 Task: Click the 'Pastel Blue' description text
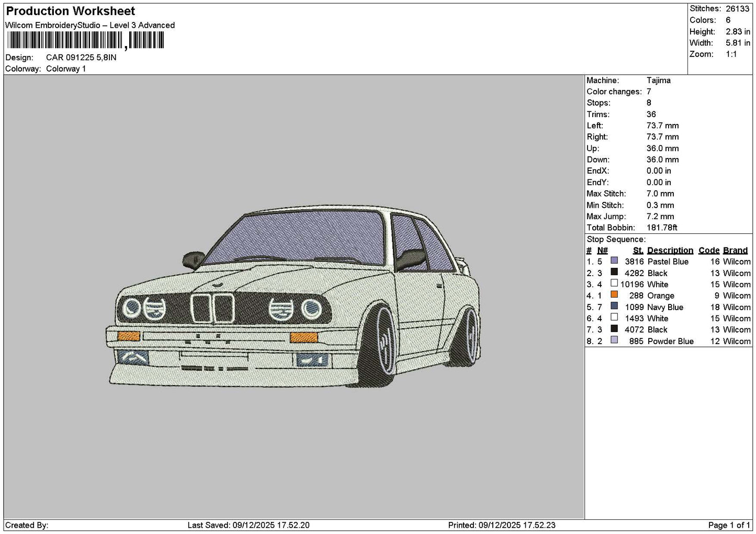point(668,262)
